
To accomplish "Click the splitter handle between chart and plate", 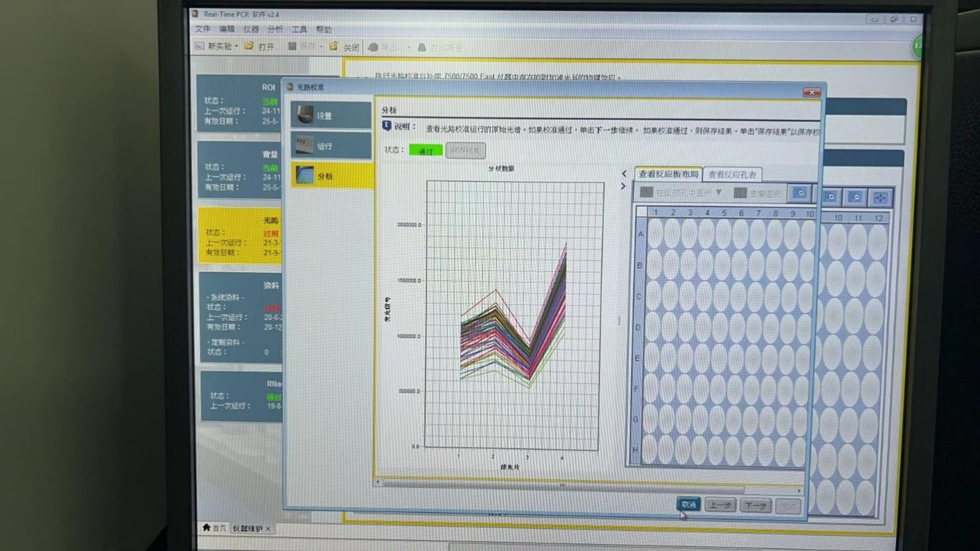I will pyautogui.click(x=619, y=321).
